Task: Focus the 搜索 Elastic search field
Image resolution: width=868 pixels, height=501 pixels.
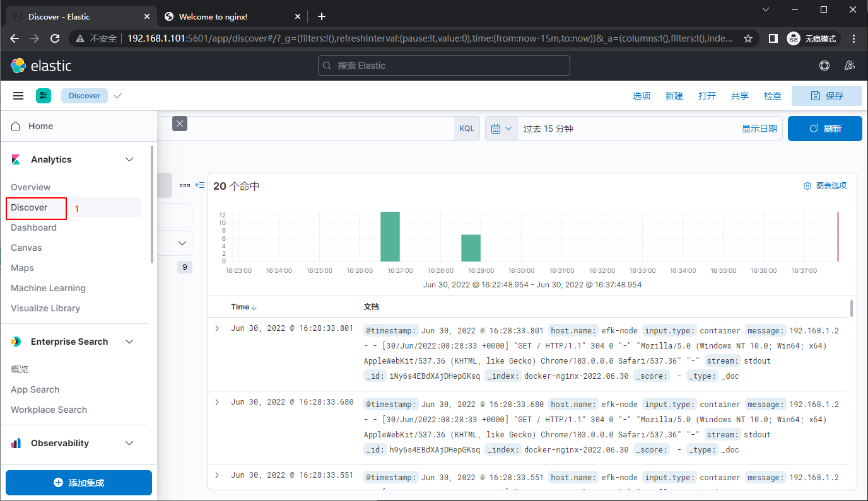Action: (444, 66)
